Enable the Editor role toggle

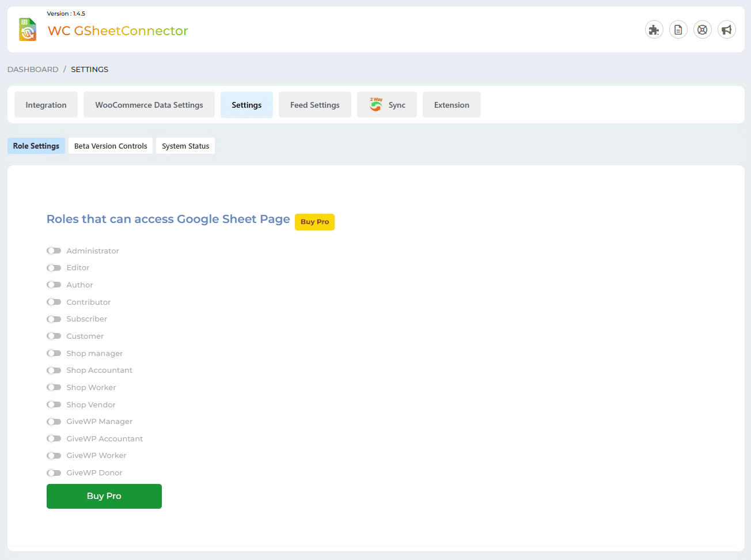pos(54,268)
